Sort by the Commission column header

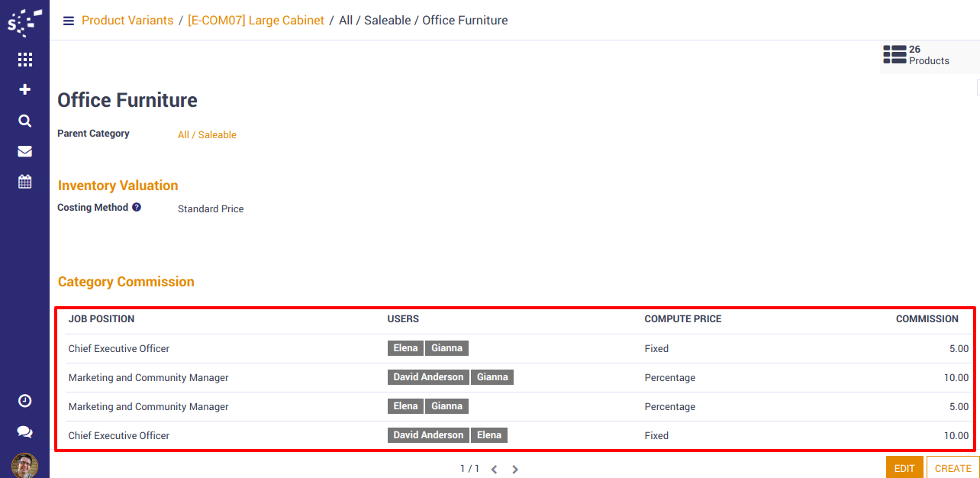coord(927,319)
